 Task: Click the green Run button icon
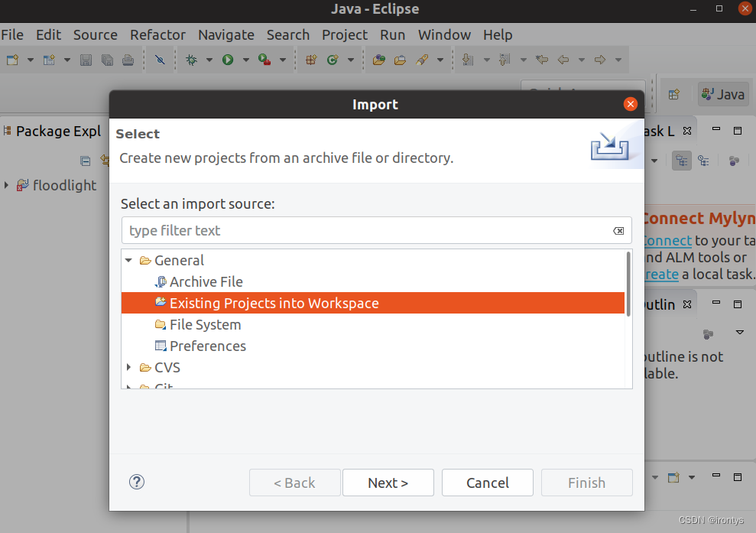(228, 60)
